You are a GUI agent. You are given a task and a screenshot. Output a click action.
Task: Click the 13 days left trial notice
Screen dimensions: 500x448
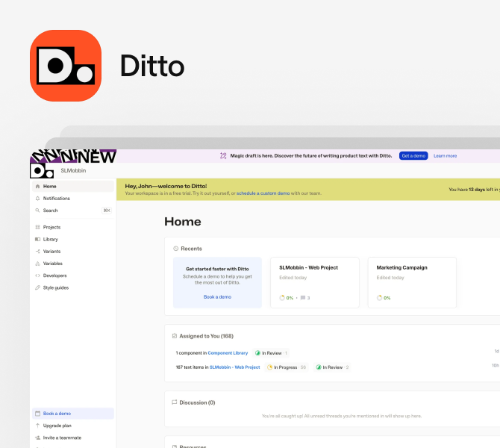[x=474, y=190]
